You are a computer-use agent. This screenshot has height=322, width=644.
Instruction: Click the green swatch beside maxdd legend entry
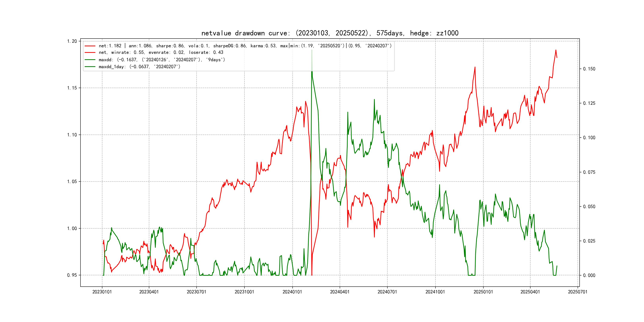tap(90, 60)
